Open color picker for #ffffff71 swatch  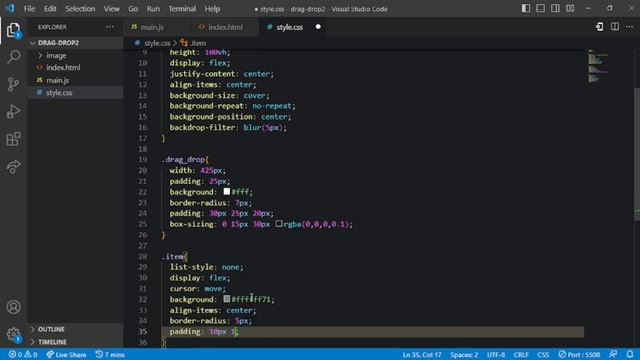[x=227, y=299]
